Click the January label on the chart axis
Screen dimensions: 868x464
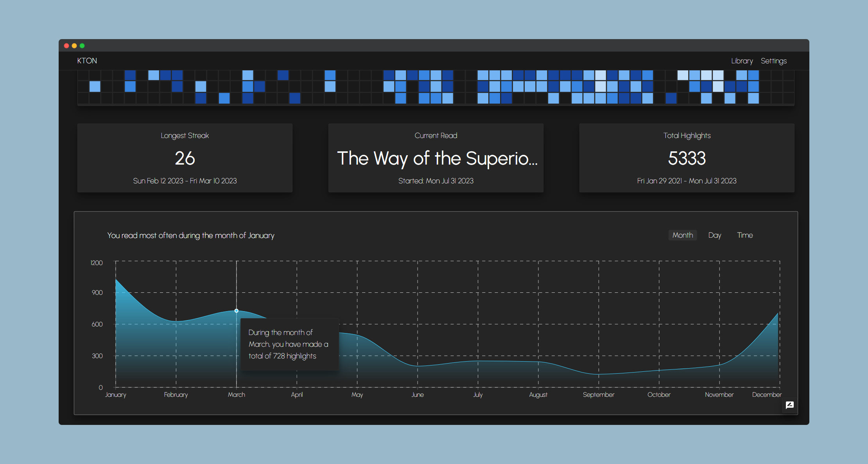115,394
